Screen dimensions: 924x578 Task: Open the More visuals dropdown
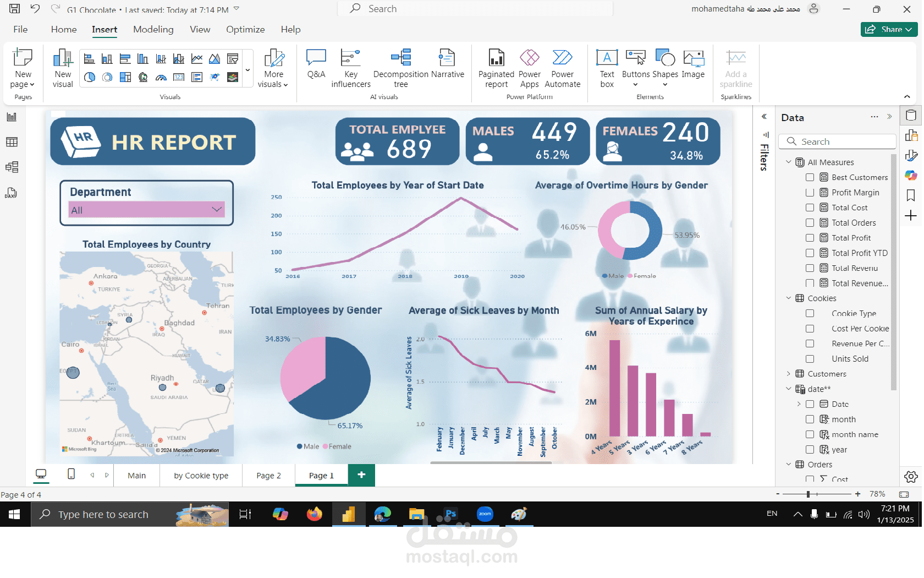coord(273,68)
